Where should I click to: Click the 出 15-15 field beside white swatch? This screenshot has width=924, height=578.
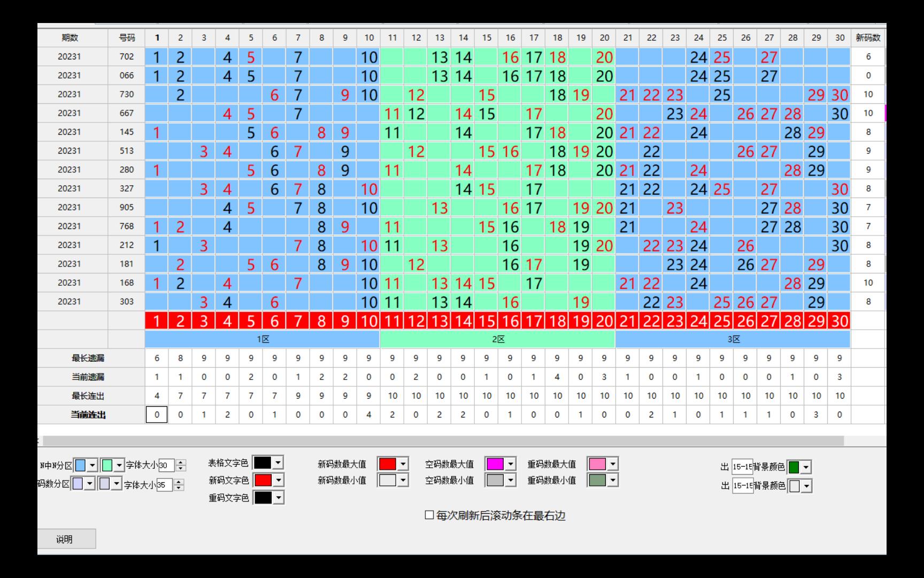742,485
